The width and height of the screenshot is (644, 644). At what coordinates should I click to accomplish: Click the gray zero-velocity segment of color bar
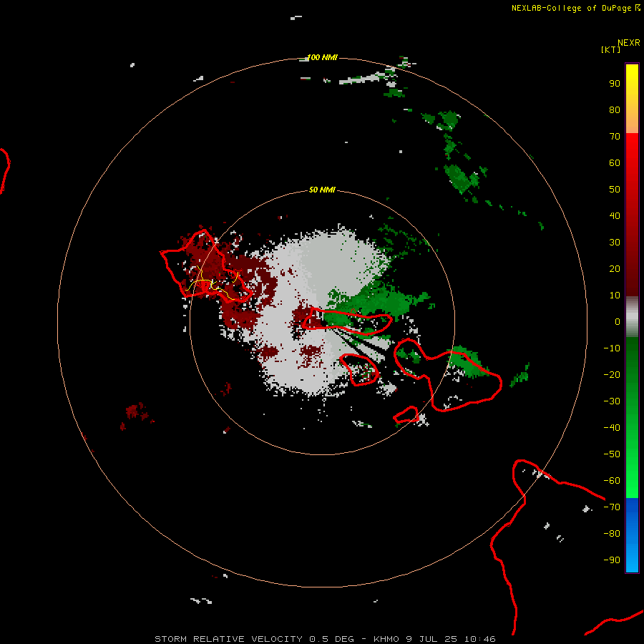(632, 317)
